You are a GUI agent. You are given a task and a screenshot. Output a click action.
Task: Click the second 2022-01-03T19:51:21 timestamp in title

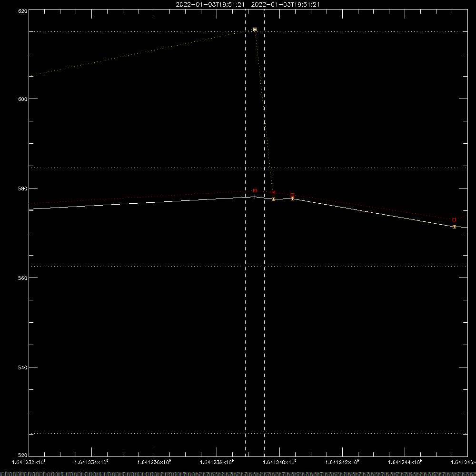(x=285, y=5)
